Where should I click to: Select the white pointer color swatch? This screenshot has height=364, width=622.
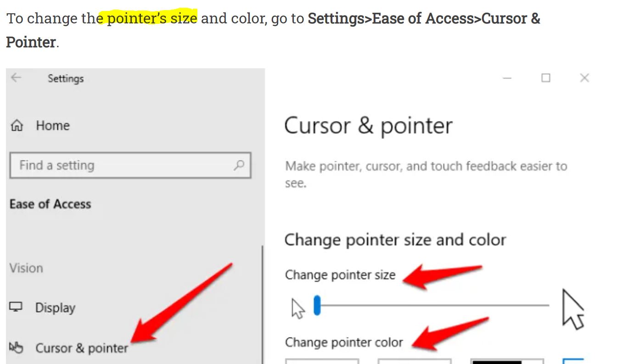pos(321,361)
